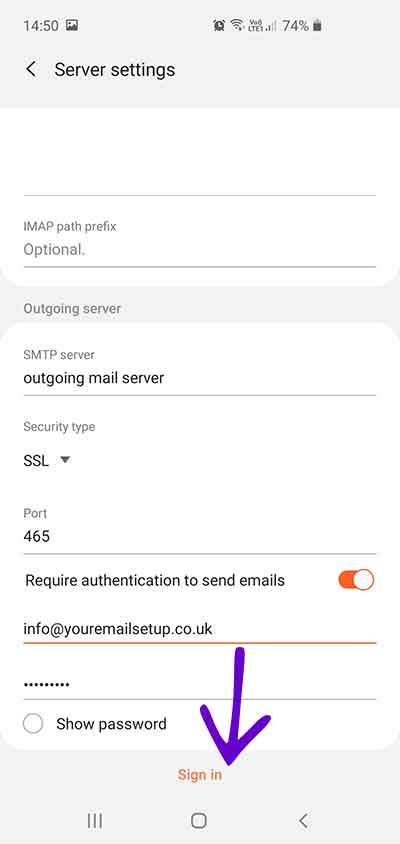The width and height of the screenshot is (400, 844).
Task: Tap the back arrow beside Server settings
Action: coord(31,69)
